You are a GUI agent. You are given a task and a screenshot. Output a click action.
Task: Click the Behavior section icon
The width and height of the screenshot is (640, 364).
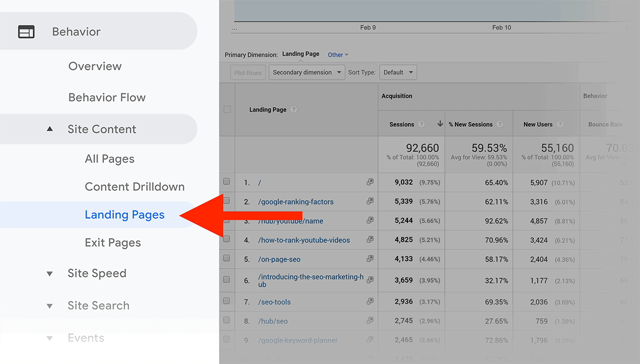[x=26, y=32]
